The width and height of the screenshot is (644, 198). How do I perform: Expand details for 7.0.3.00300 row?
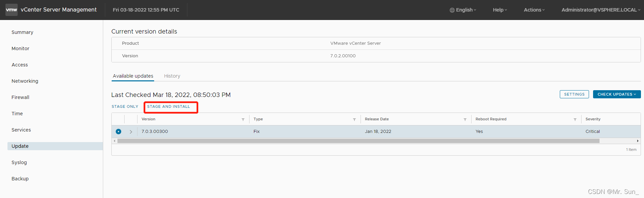click(x=131, y=132)
